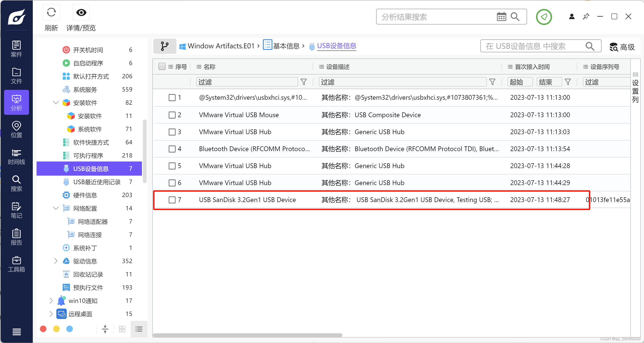644x343 pixels.
Task: Check row 3 checkbox
Action: (172, 132)
